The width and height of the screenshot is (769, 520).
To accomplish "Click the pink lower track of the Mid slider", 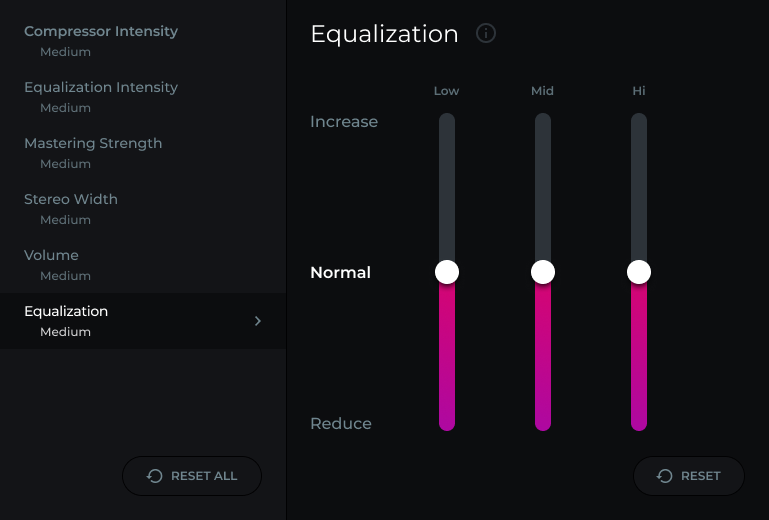I will coord(543,357).
